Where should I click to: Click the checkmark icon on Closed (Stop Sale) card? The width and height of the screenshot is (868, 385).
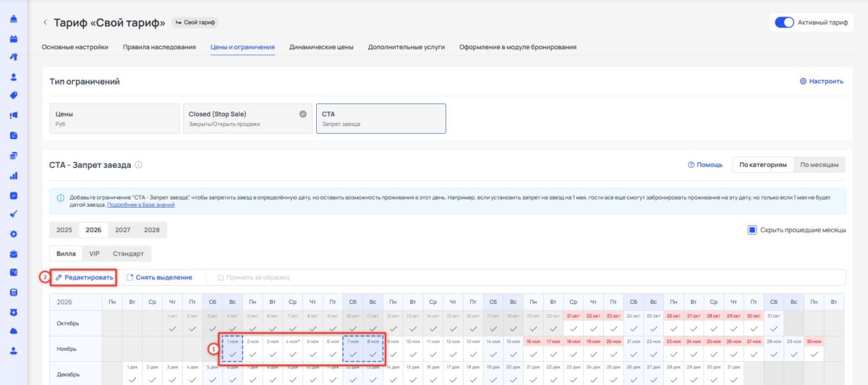click(303, 114)
